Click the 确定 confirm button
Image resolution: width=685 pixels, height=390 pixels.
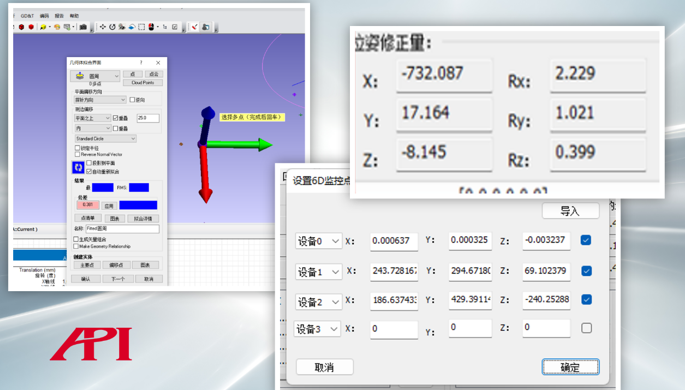coord(571,367)
